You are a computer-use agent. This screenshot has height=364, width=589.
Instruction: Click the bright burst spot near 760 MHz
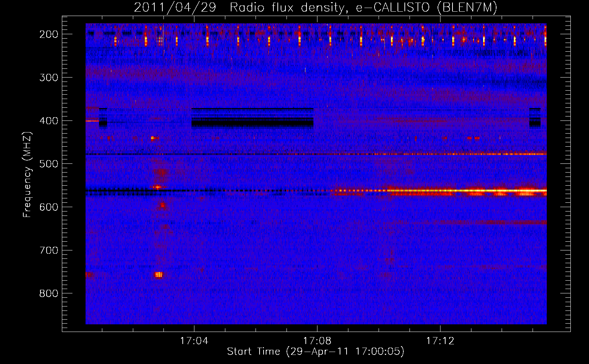[x=159, y=274]
